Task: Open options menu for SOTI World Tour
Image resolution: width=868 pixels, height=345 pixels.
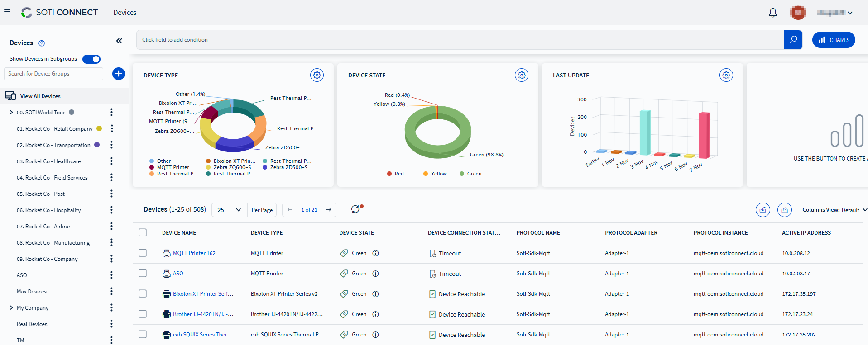Action: coord(111,112)
